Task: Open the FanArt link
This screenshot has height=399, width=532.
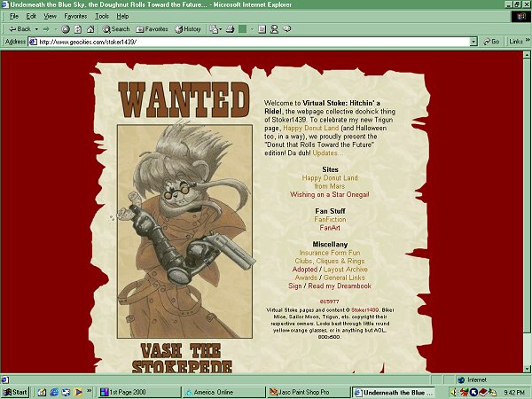Action: click(x=330, y=228)
